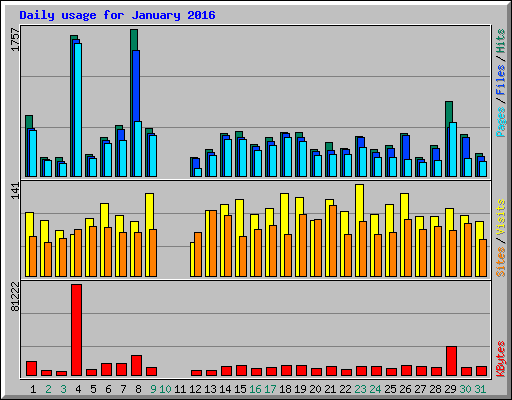Click the red KBytes bar for day 29
The height and width of the screenshot is (400, 512).
click(451, 361)
